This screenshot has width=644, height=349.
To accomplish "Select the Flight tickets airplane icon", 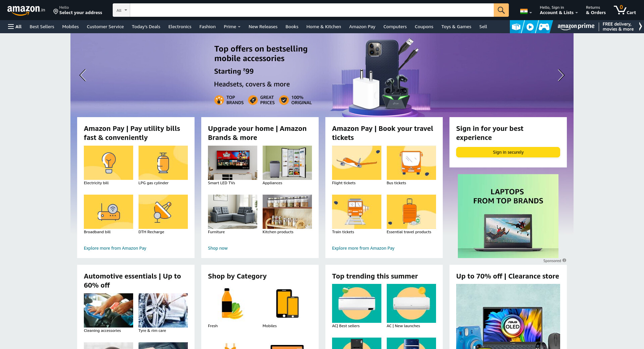I will [356, 163].
